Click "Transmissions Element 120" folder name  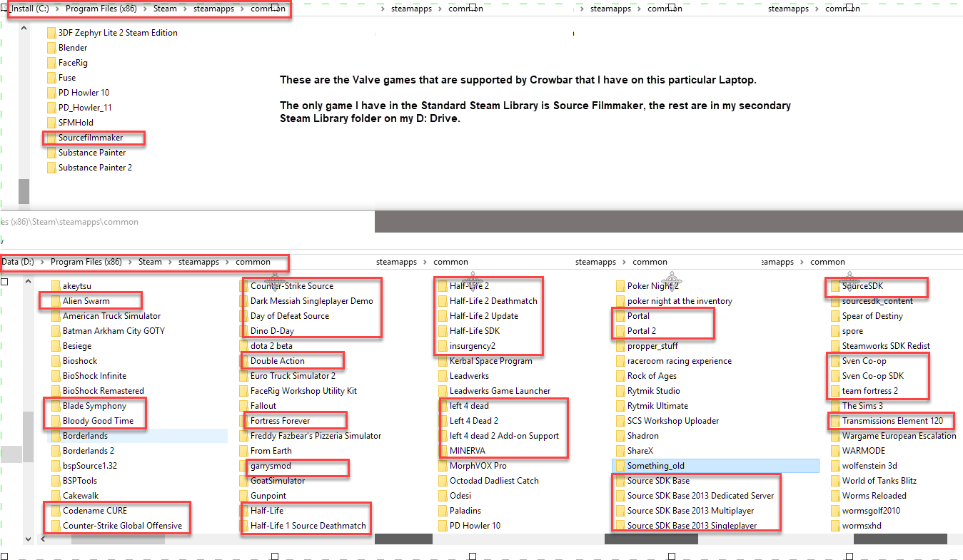(x=892, y=421)
